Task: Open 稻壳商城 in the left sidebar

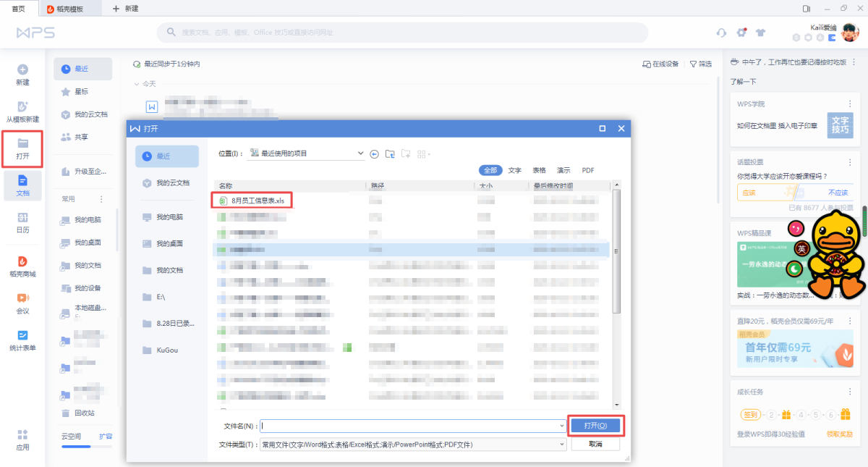Action: coord(22,266)
